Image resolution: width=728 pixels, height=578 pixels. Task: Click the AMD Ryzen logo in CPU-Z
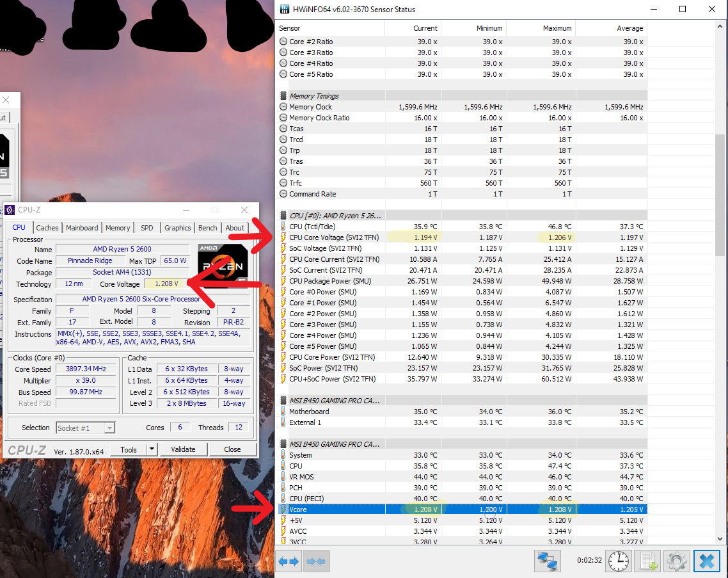(223, 265)
